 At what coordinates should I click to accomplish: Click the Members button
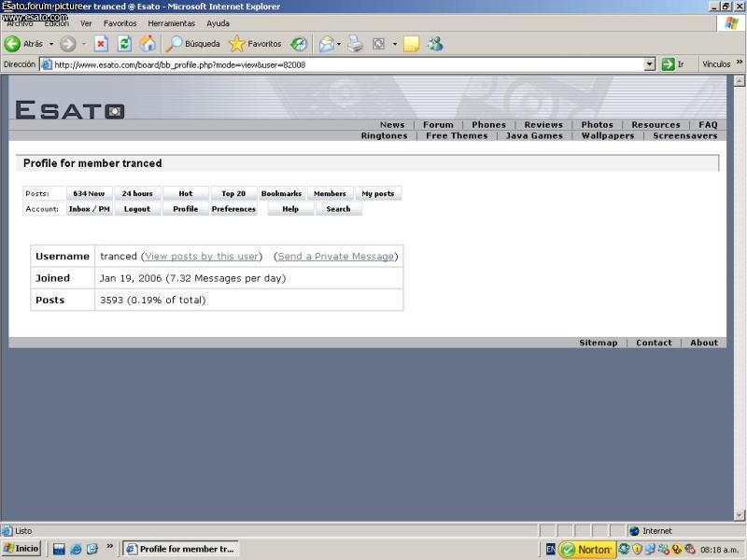[x=330, y=194]
